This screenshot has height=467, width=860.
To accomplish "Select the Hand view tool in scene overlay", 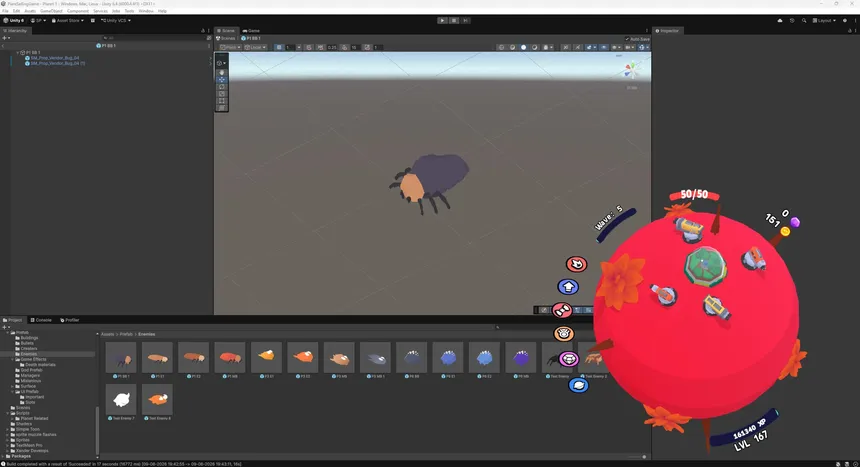I will tap(222, 72).
